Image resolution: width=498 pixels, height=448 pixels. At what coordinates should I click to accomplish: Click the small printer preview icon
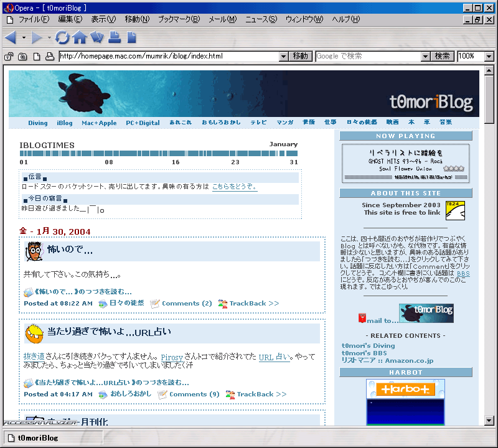tap(50, 57)
